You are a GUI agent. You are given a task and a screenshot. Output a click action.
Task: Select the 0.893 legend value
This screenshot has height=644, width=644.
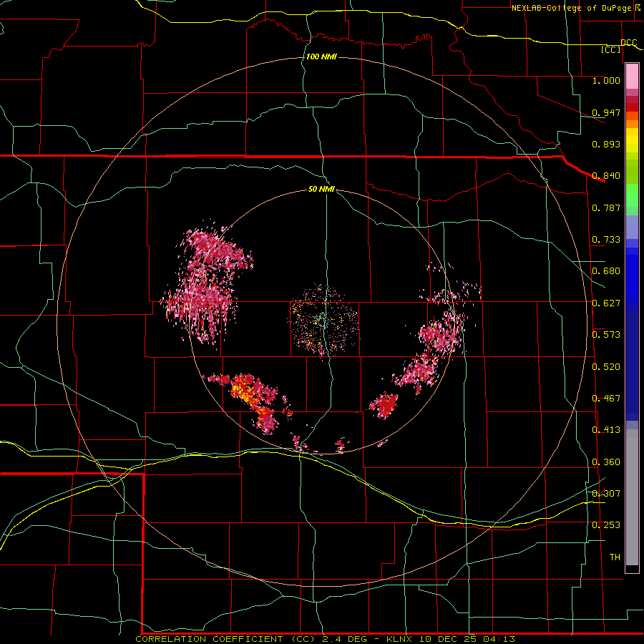point(606,144)
